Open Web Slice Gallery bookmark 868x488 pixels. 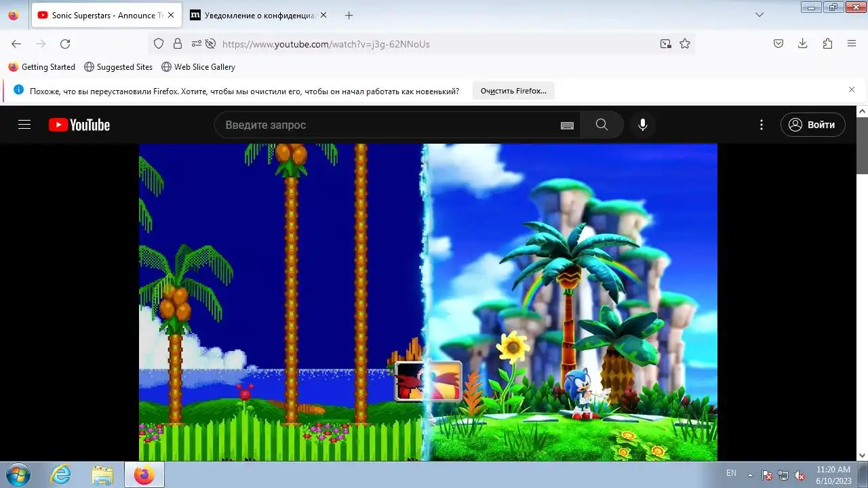pos(198,67)
